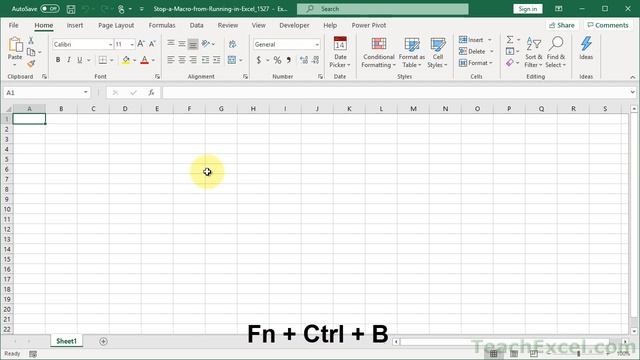Decrease font size with smaller A
The height and width of the screenshot is (360, 640).
[152, 44]
